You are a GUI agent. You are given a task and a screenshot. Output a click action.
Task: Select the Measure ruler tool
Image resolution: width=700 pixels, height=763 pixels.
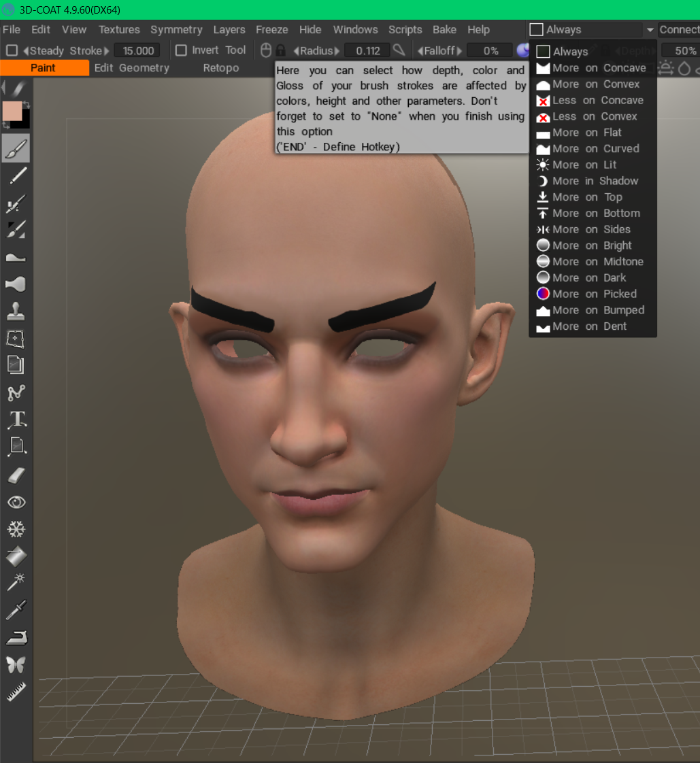[16, 692]
